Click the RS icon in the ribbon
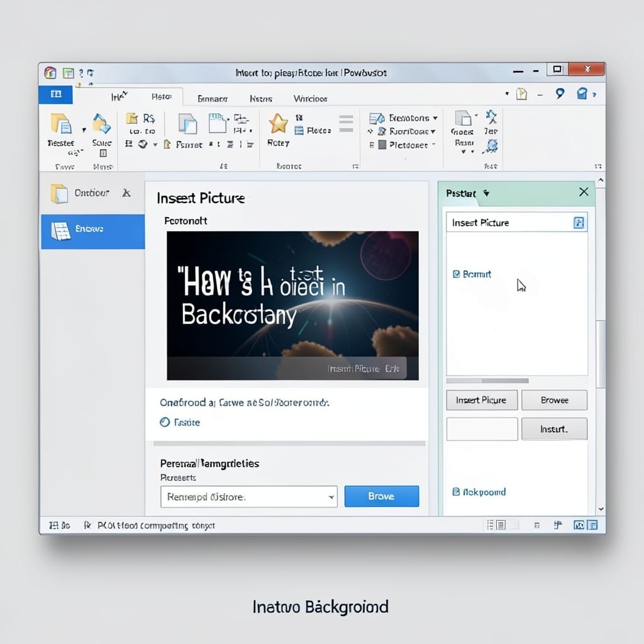Viewport: 644px width, 644px height. (x=148, y=119)
